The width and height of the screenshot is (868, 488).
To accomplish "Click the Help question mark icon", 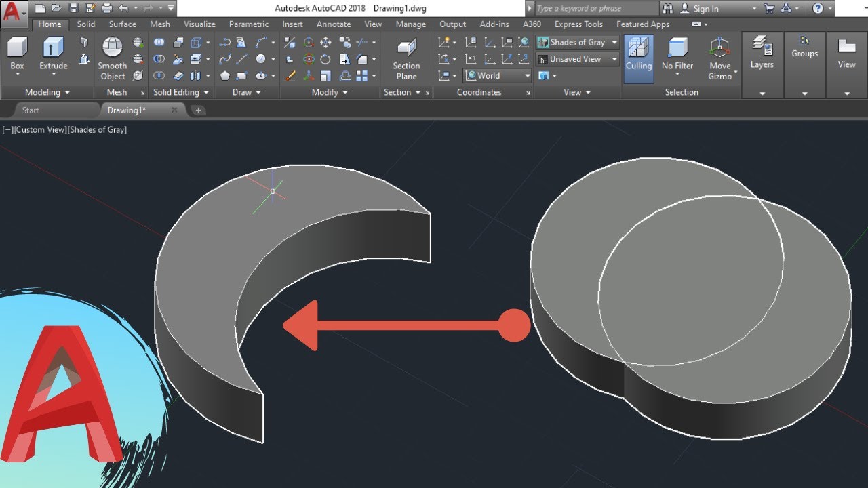I will point(817,9).
